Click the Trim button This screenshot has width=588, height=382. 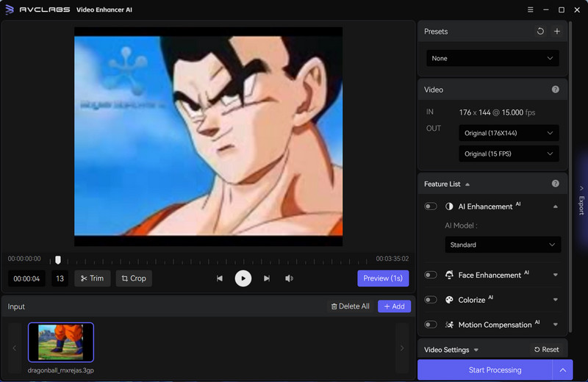point(93,278)
